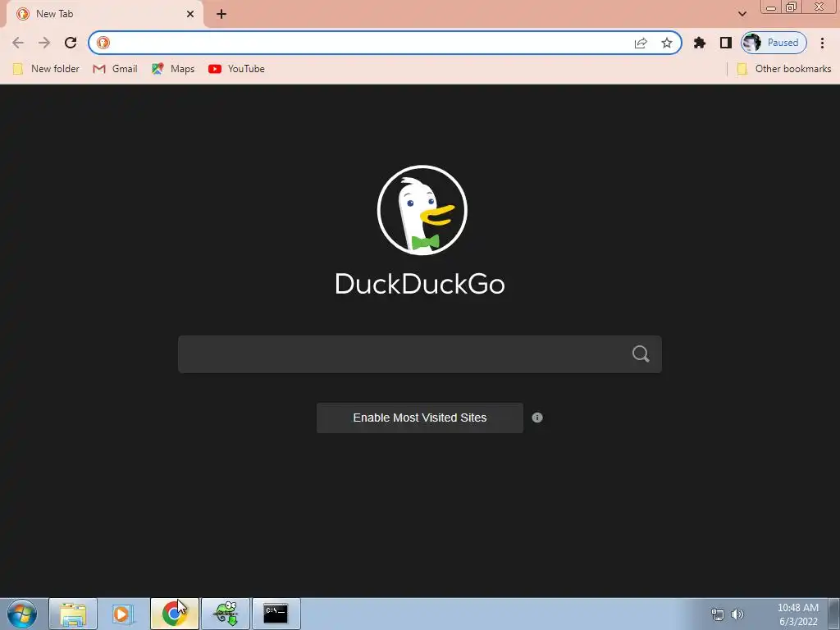This screenshot has width=840, height=630.
Task: Reload the current page
Action: pos(71,43)
